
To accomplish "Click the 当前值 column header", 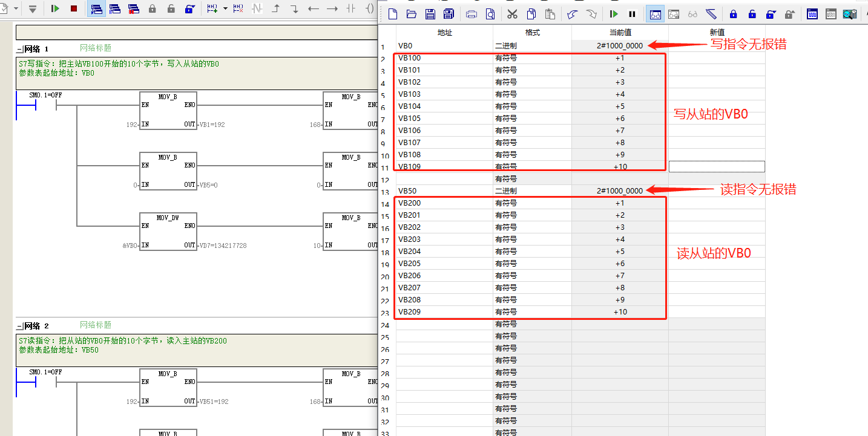I will [x=620, y=32].
